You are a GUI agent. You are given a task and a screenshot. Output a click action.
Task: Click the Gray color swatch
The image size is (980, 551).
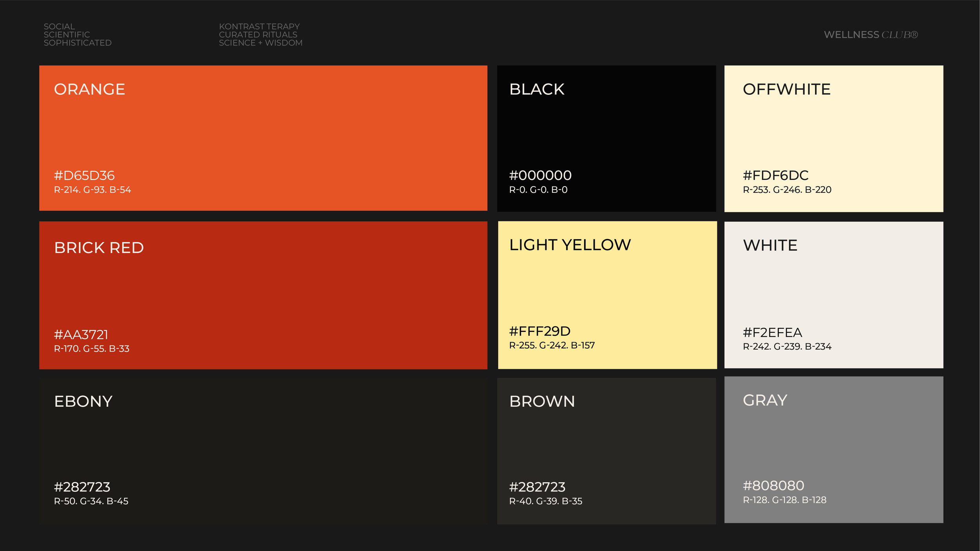pos(833,449)
